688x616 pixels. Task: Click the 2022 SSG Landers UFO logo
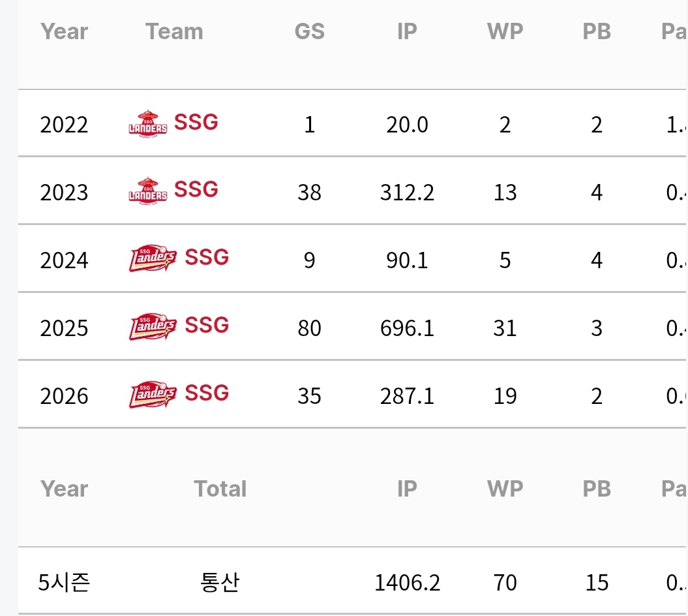click(x=148, y=123)
